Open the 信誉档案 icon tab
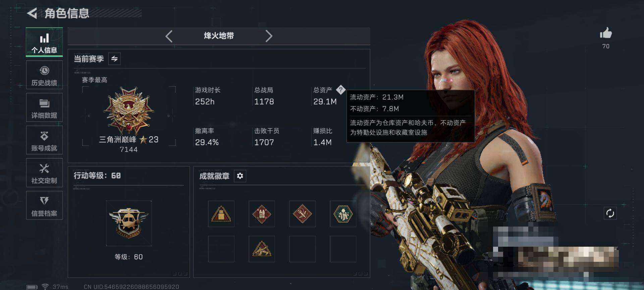This screenshot has height=290, width=644. 44,205
